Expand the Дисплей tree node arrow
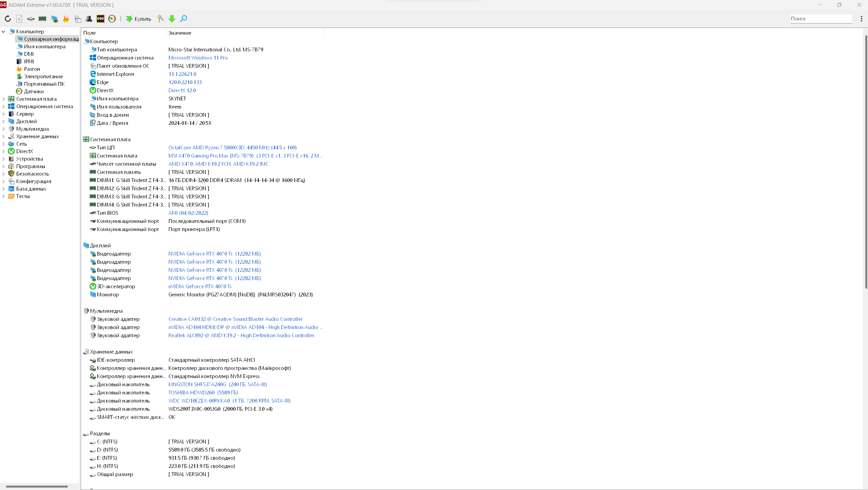The width and height of the screenshot is (868, 490). tap(3, 121)
